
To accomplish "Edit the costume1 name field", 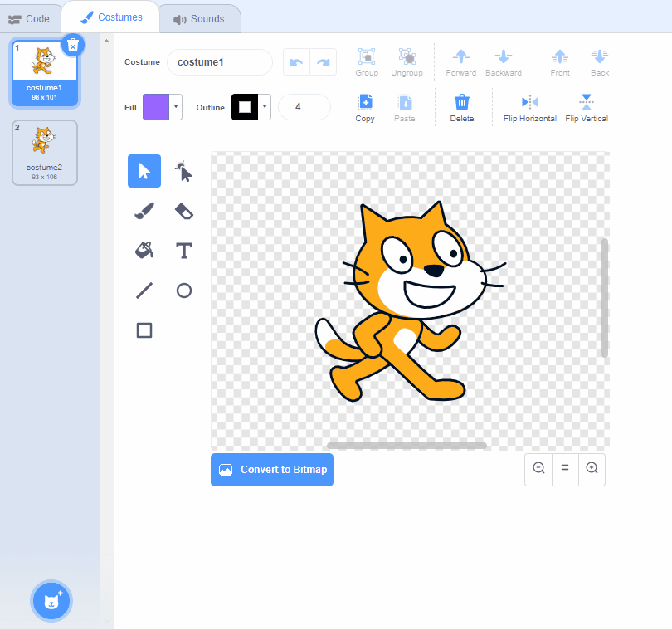I will [220, 62].
